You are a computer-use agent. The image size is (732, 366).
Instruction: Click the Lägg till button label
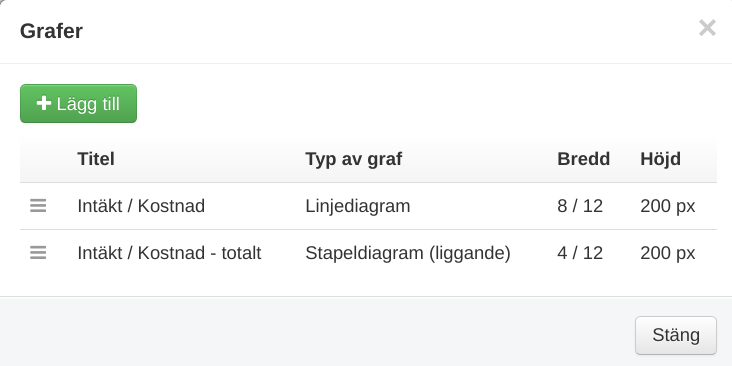[88, 104]
